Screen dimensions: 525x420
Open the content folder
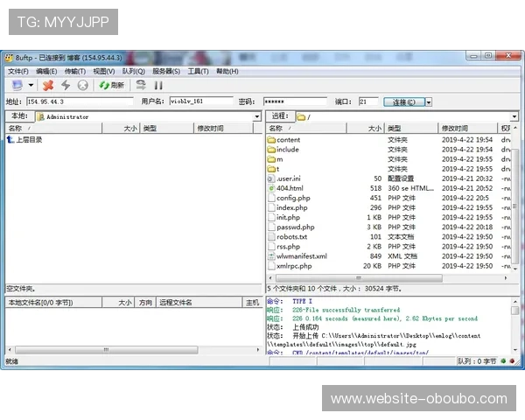pos(288,140)
